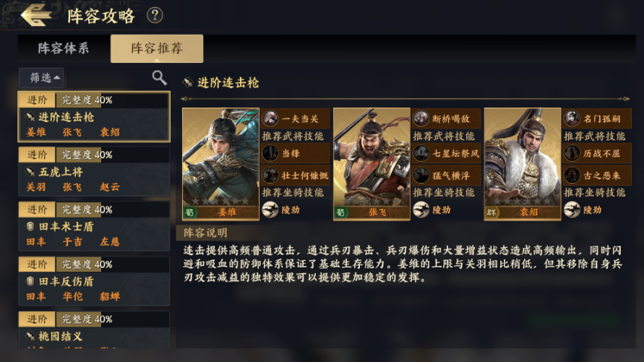Image resolution: width=644 pixels, height=362 pixels.
Task: Open the 筛选 filter dropdown
Action: 45,77
